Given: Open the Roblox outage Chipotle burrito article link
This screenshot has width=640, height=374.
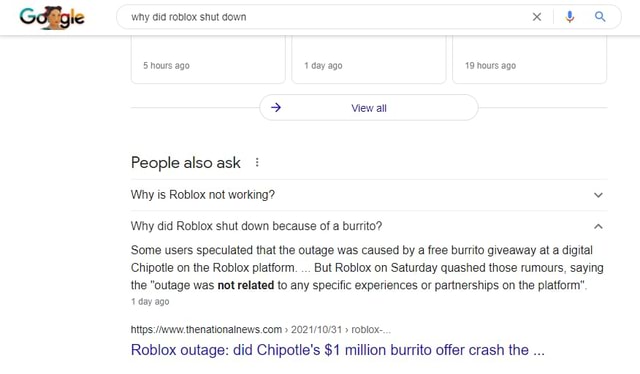Looking at the screenshot, I should (x=338, y=350).
